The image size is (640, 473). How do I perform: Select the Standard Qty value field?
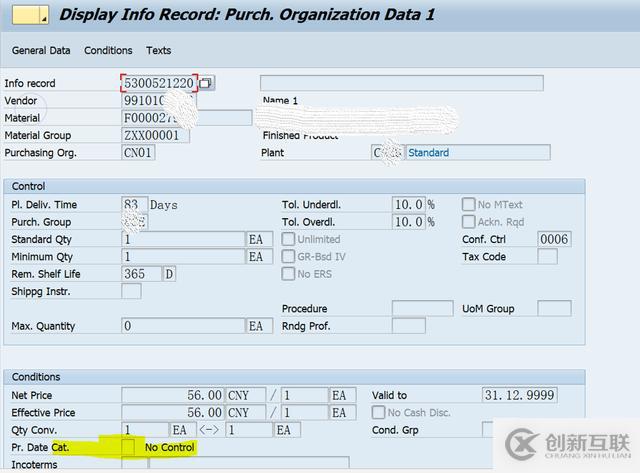tap(183, 239)
